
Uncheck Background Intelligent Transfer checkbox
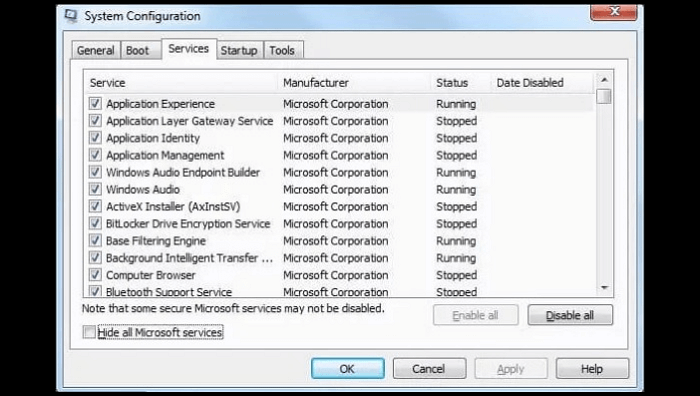(95, 258)
